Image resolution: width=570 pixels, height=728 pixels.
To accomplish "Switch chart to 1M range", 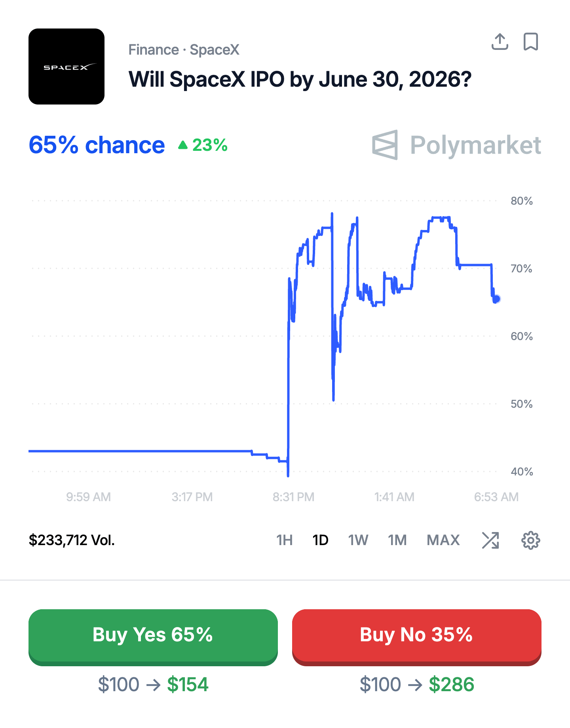I will coord(397,540).
